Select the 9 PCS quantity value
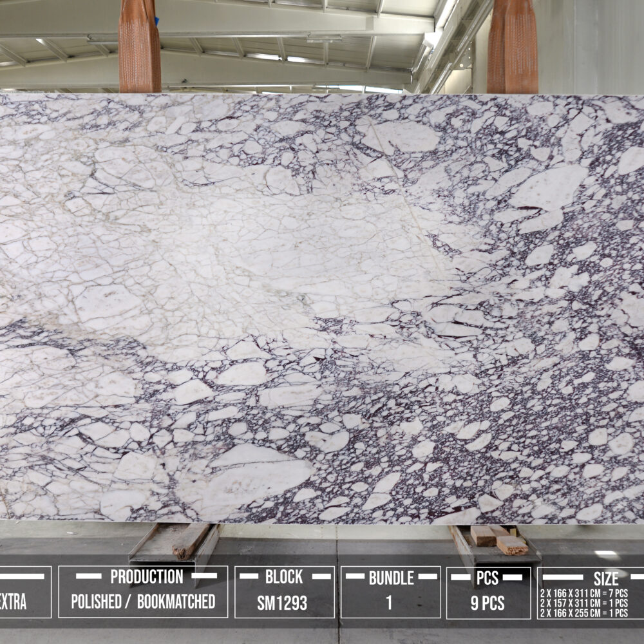This screenshot has width=644, height=644. pyautogui.click(x=488, y=603)
